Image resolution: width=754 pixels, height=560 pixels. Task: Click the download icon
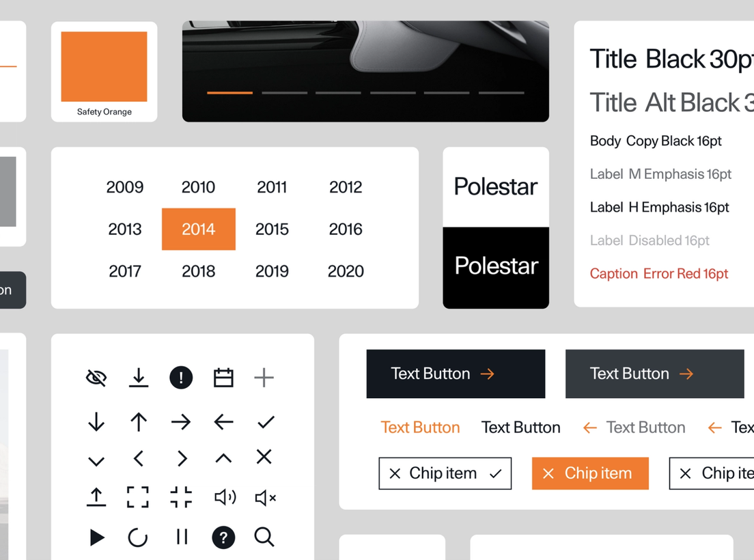click(x=138, y=377)
